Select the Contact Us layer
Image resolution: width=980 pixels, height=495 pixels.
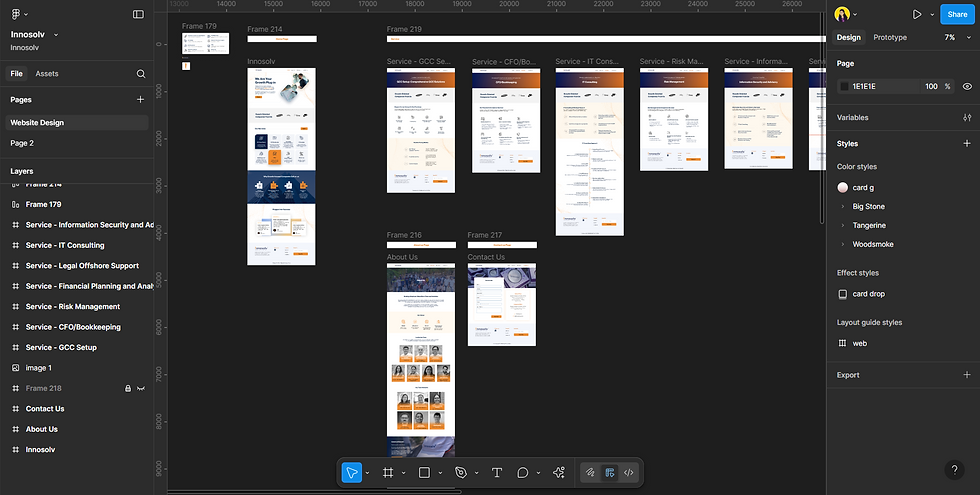pyautogui.click(x=45, y=409)
